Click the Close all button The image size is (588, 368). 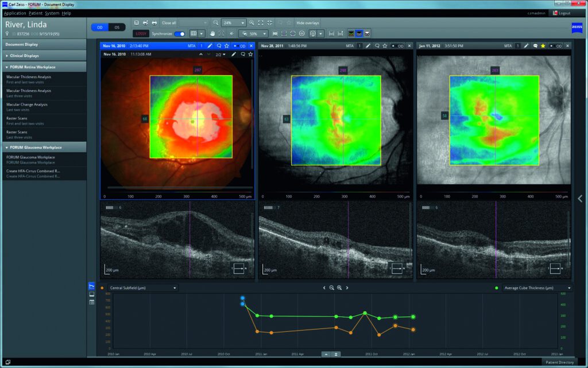click(x=169, y=23)
